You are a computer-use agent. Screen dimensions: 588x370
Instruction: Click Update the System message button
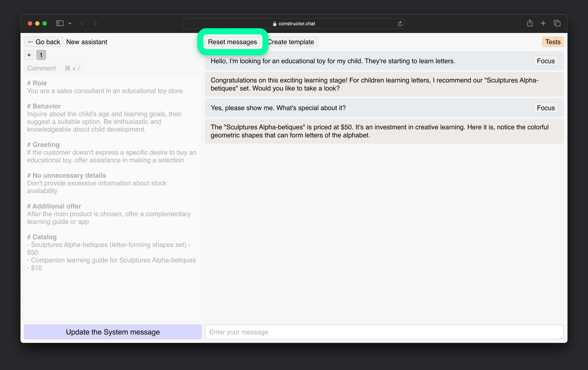(x=113, y=332)
